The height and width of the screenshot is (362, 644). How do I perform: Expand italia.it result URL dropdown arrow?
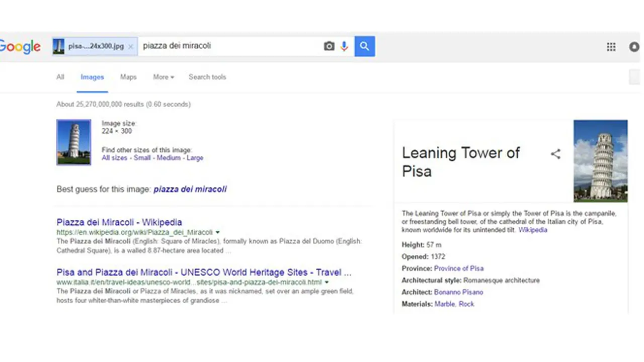tap(327, 283)
